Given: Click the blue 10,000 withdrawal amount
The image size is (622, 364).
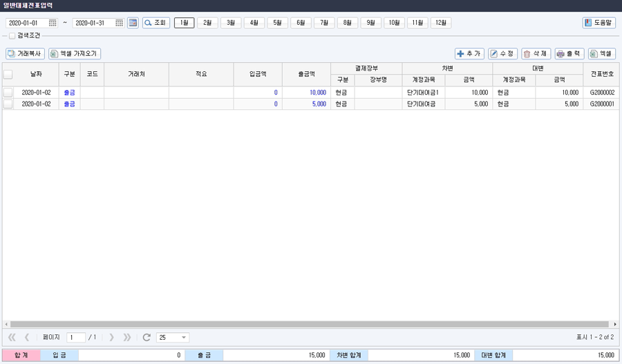Looking at the screenshot, I should (318, 93).
